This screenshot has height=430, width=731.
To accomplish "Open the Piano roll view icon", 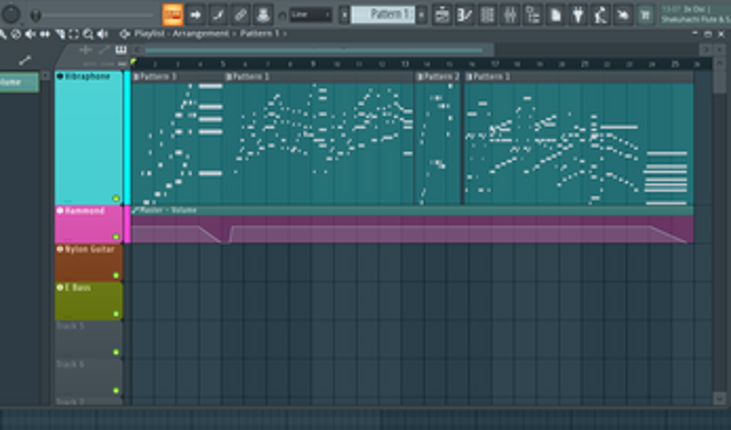I will [x=464, y=15].
